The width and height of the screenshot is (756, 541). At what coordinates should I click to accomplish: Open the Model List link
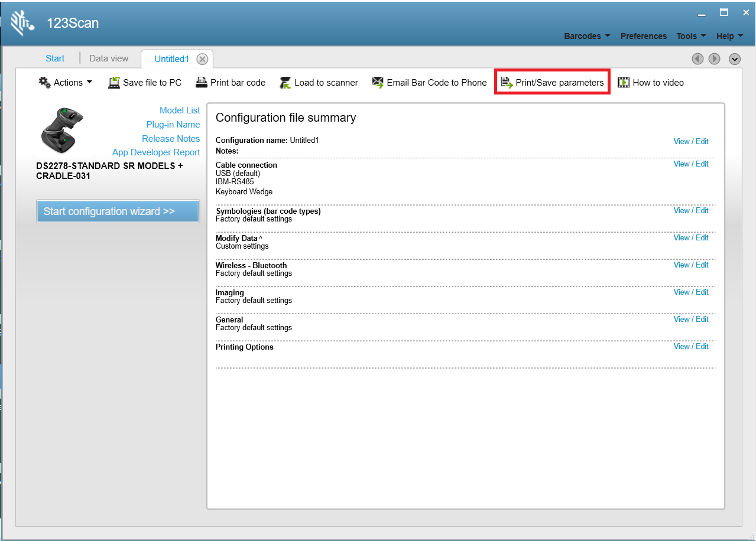click(180, 110)
